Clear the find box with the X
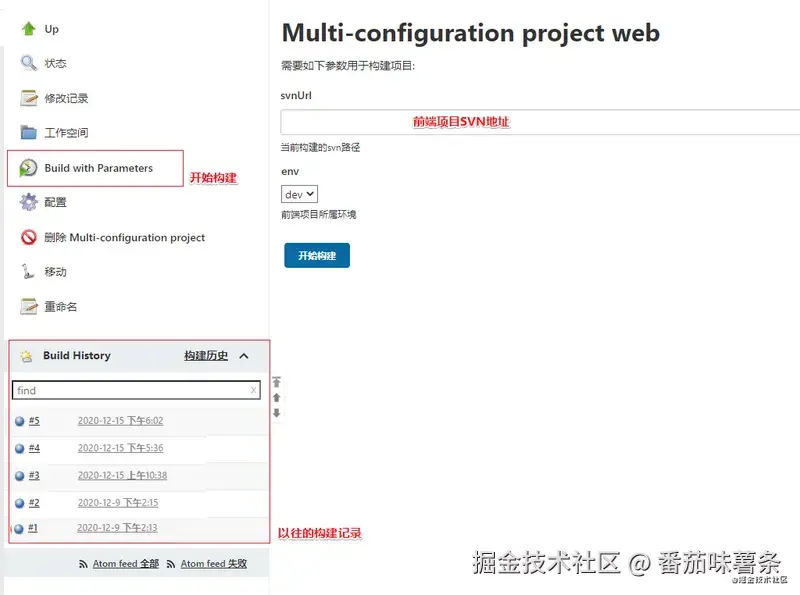The height and width of the screenshot is (595, 800). pyautogui.click(x=254, y=390)
